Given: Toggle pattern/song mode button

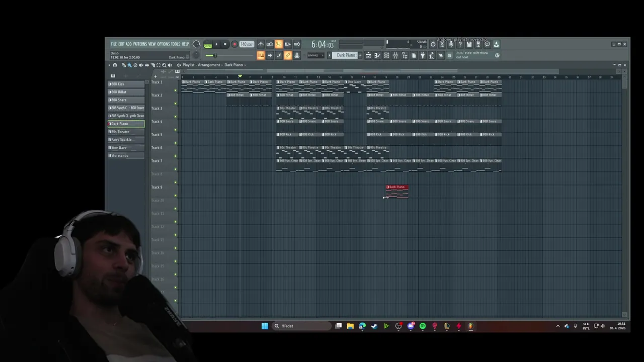Looking at the screenshot, I should coord(207,44).
